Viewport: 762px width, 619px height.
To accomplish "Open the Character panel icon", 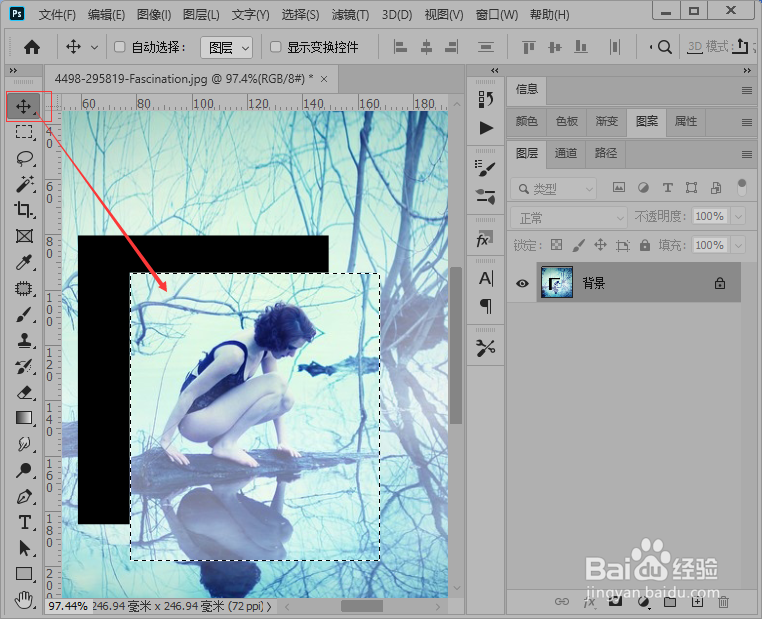I will click(x=485, y=278).
